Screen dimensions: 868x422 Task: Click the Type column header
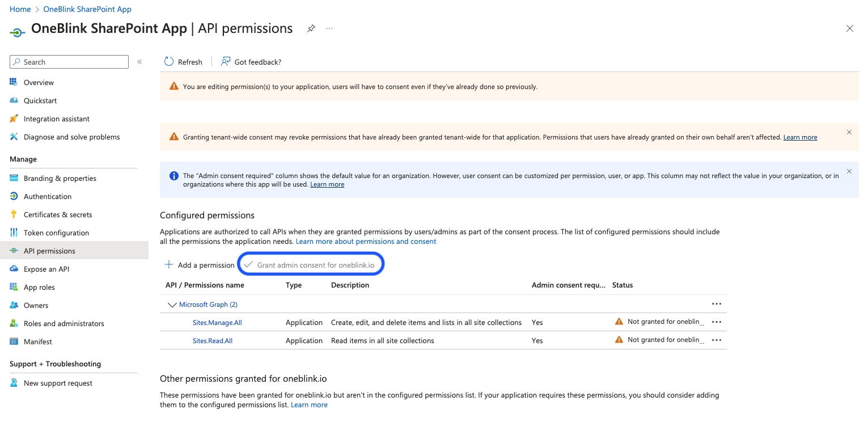point(294,285)
